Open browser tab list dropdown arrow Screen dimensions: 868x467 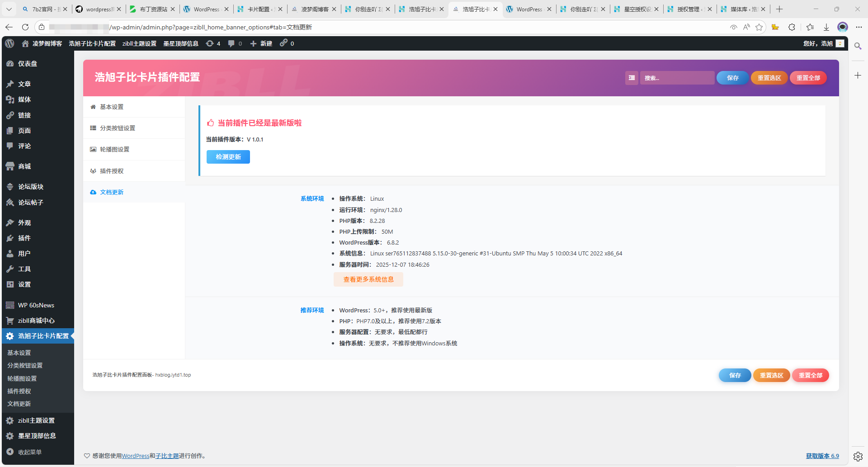(9, 9)
